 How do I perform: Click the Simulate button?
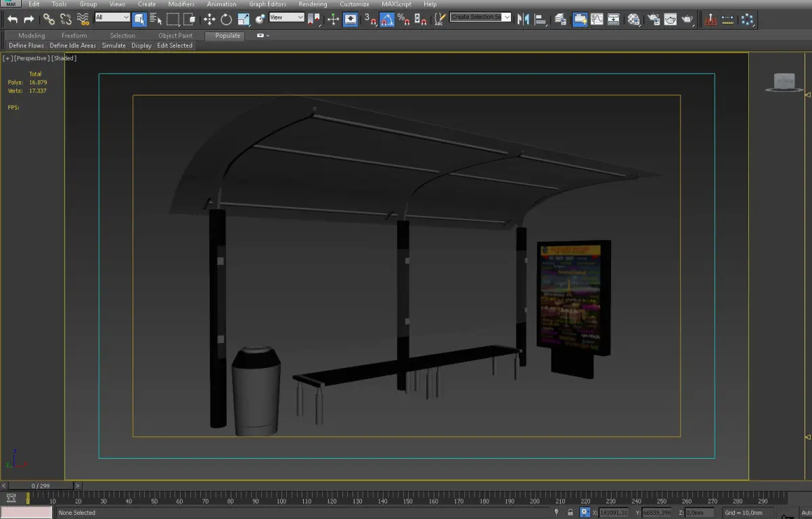[114, 46]
